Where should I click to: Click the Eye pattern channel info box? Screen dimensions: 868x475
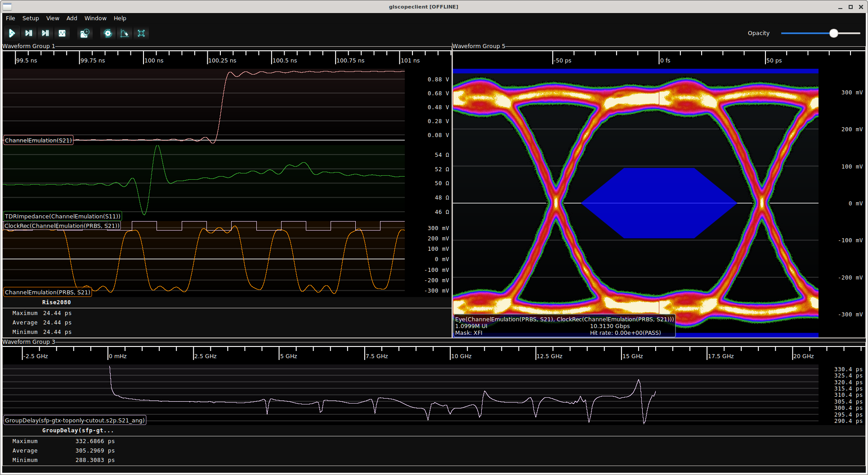tap(564, 326)
